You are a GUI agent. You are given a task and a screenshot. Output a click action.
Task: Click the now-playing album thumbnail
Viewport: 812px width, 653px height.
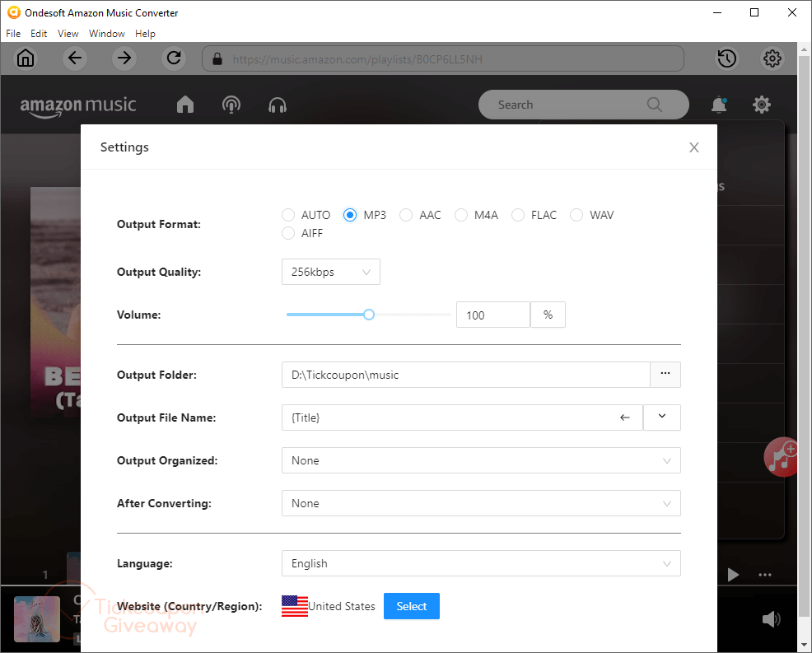coord(37,618)
